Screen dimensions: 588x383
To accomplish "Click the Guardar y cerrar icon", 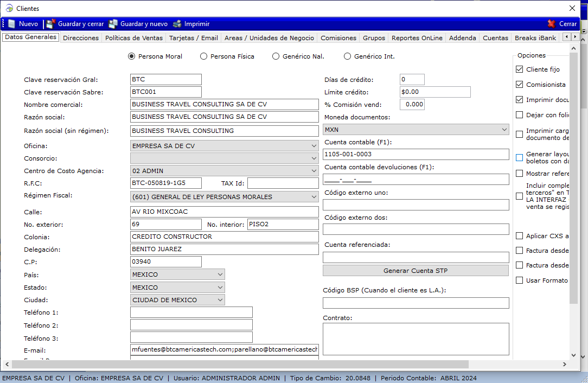I will [x=51, y=24].
